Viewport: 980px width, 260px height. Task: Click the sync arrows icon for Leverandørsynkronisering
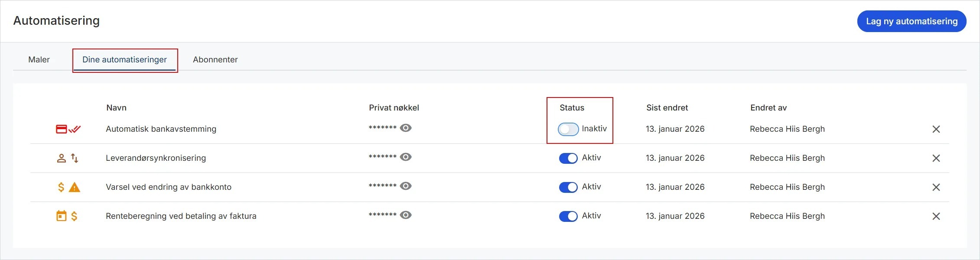[75, 158]
